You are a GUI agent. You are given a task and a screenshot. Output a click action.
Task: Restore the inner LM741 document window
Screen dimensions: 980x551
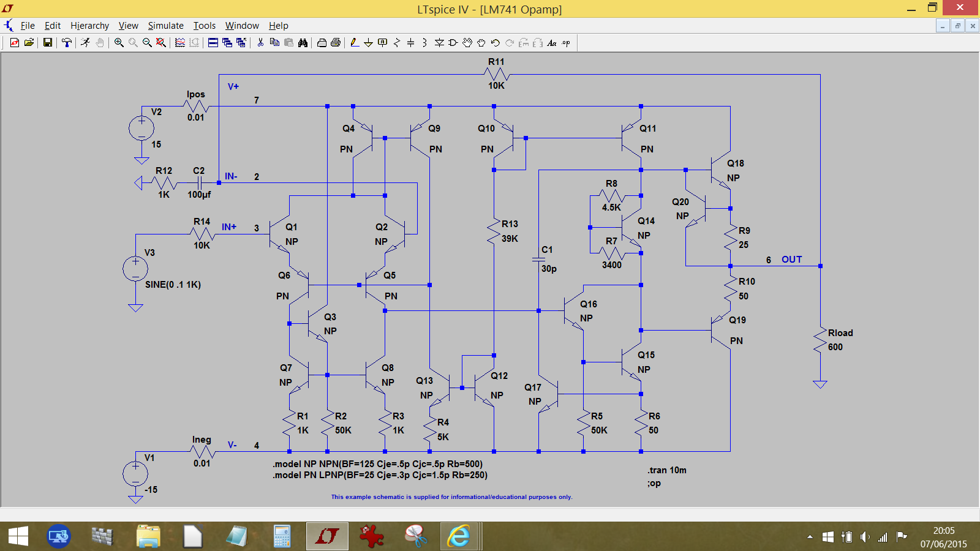[957, 26]
